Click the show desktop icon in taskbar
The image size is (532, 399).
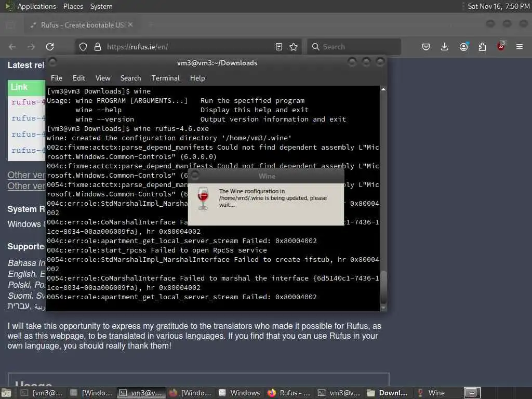point(6,393)
